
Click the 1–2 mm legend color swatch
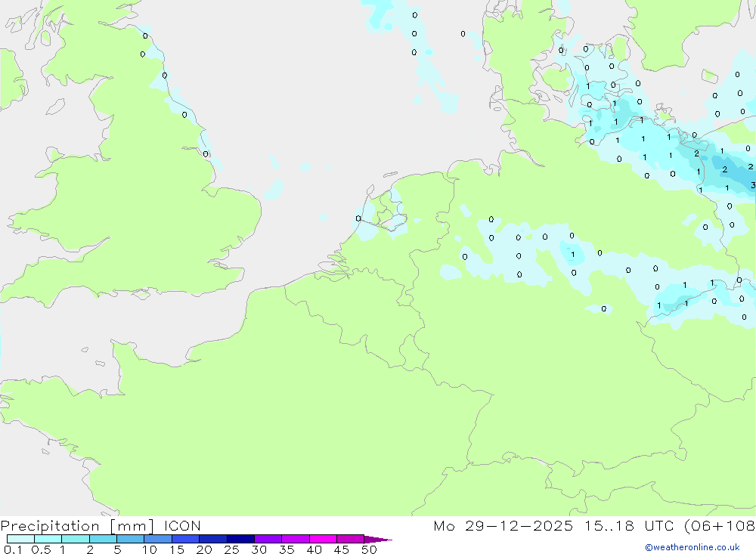(x=76, y=539)
